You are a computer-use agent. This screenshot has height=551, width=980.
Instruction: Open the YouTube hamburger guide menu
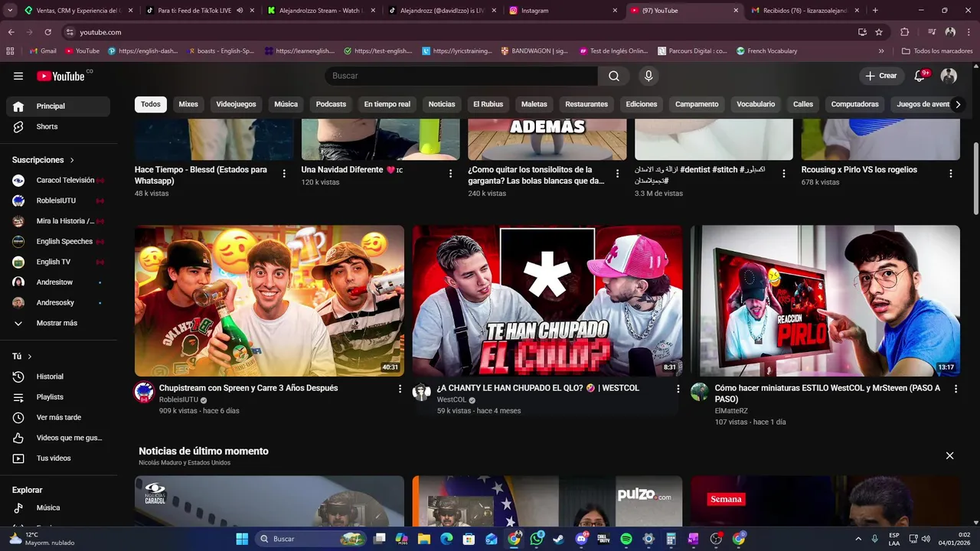coord(18,76)
